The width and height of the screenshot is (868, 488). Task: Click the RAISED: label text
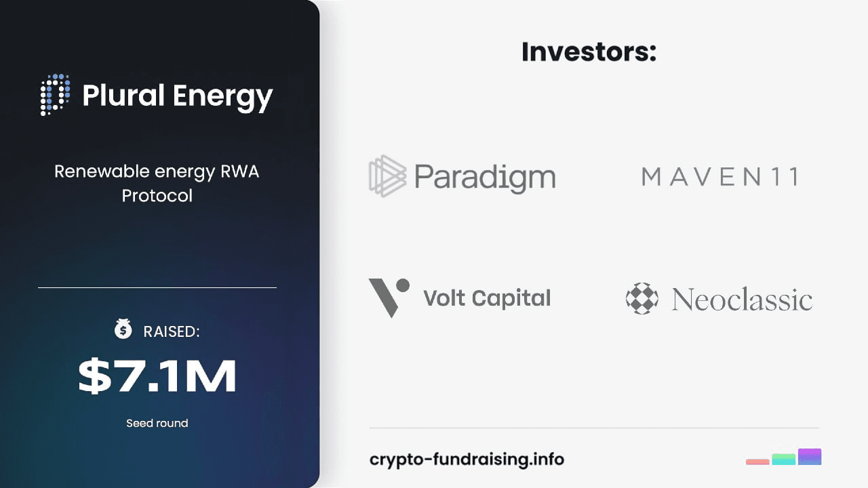tap(172, 331)
